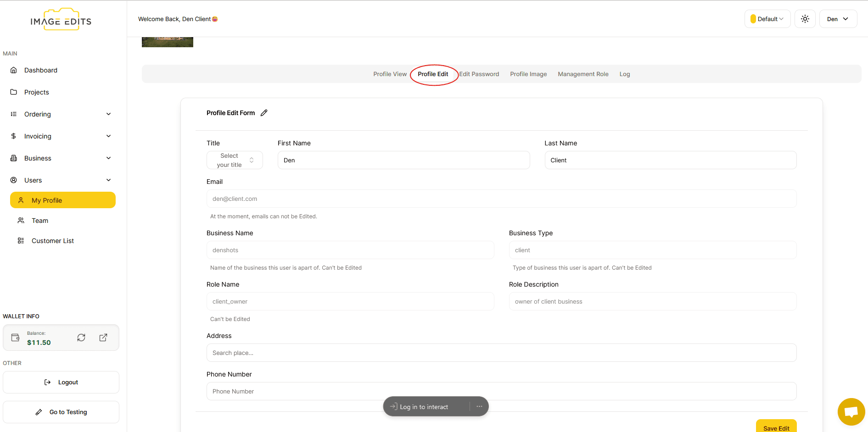This screenshot has height=432, width=868.
Task: Open the Dashboard sidebar item
Action: (x=41, y=70)
